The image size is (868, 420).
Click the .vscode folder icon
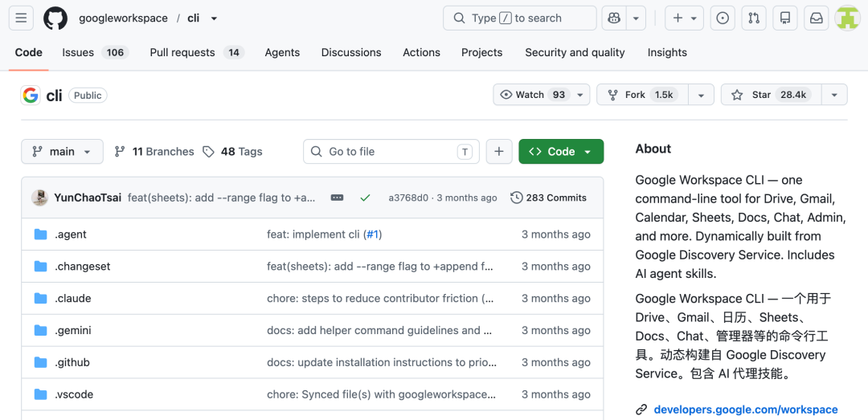[x=40, y=395]
